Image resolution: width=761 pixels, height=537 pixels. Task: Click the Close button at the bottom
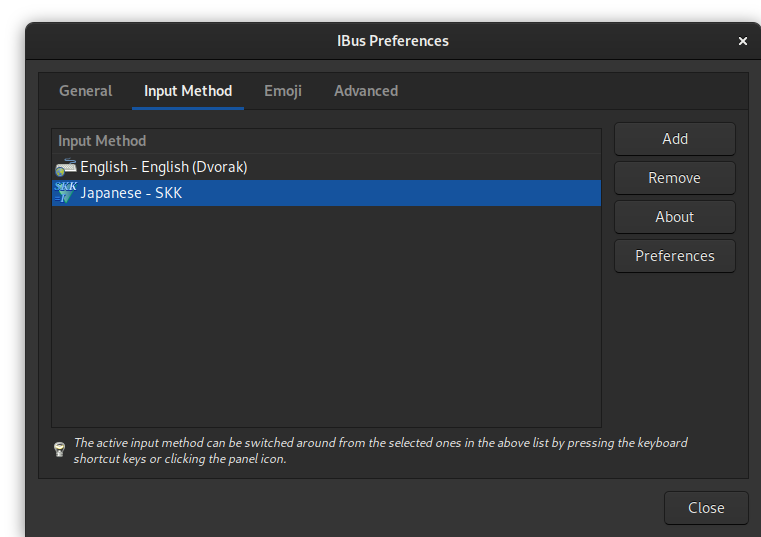coord(706,508)
